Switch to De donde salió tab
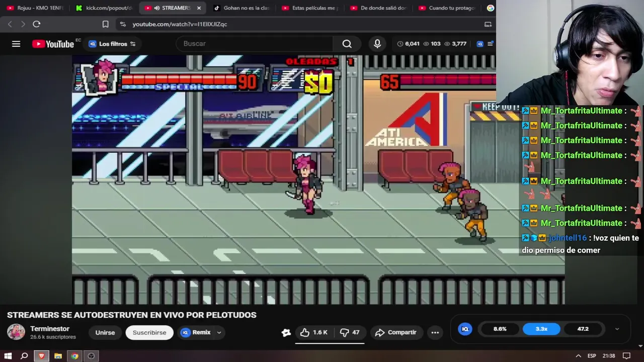The image size is (644, 362). (378, 8)
